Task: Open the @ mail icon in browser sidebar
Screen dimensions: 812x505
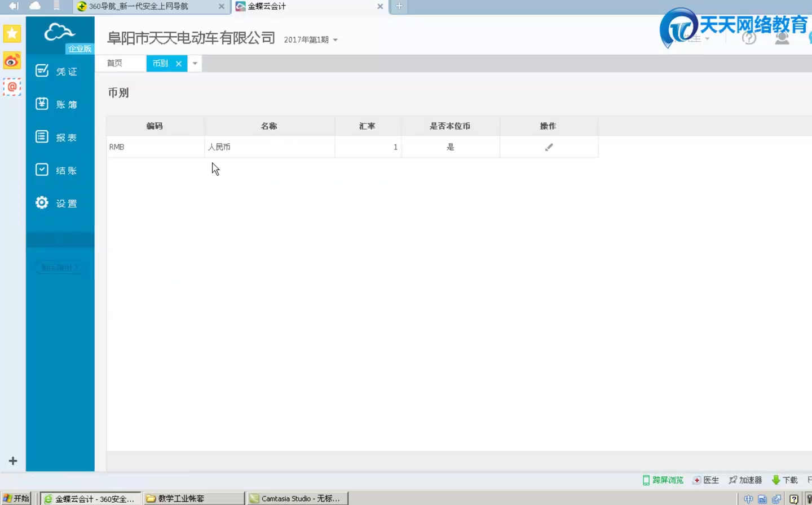Action: (12, 87)
